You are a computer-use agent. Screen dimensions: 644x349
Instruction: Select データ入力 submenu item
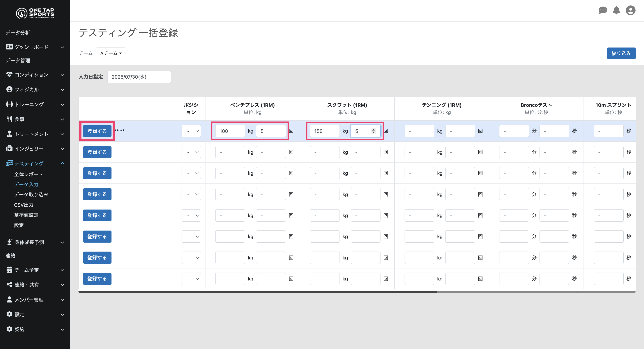click(x=26, y=184)
